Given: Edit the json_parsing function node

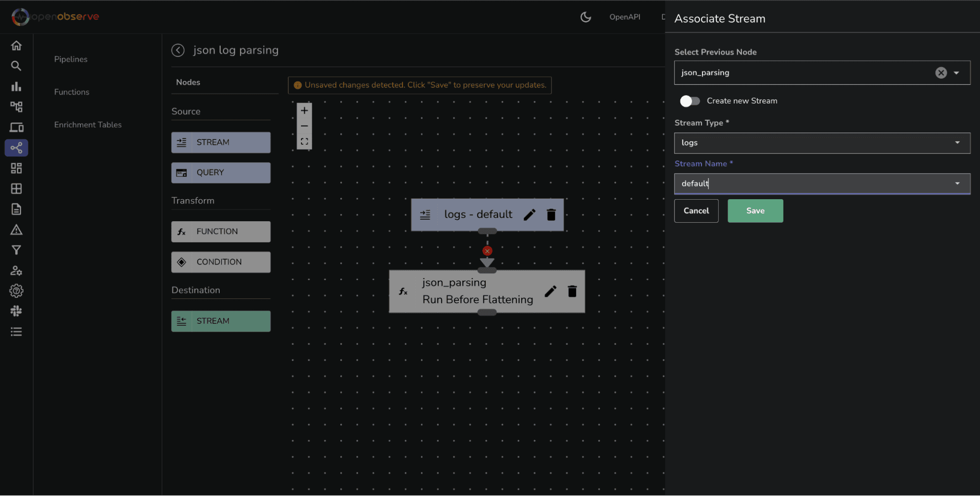Looking at the screenshot, I should [x=551, y=291].
